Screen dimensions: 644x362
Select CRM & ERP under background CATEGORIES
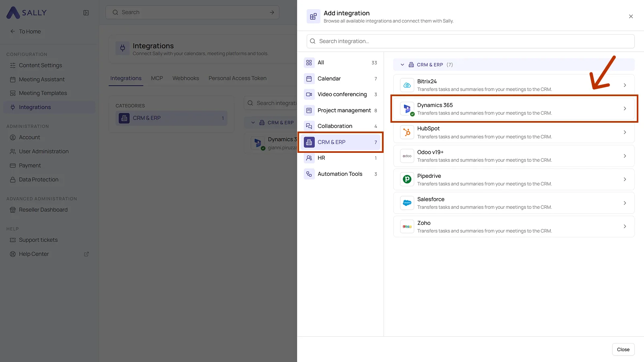[x=171, y=118]
